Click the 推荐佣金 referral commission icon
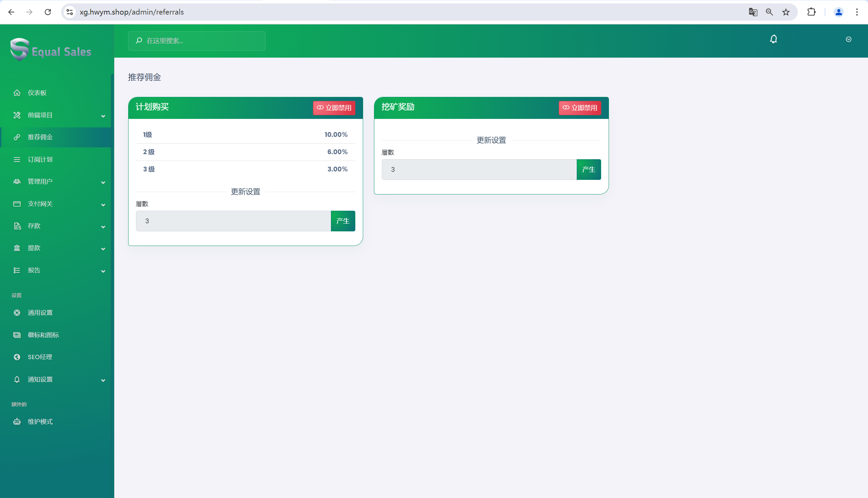The width and height of the screenshot is (868, 498). [x=16, y=137]
